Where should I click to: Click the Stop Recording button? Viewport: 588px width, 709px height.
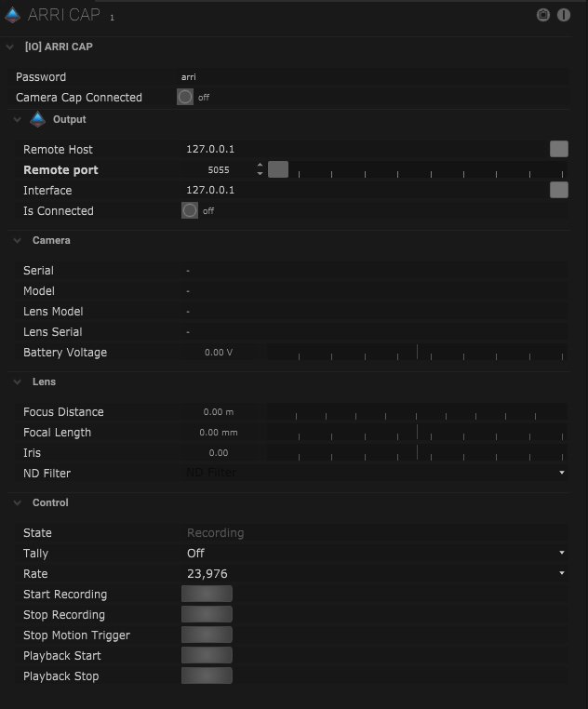[207, 614]
